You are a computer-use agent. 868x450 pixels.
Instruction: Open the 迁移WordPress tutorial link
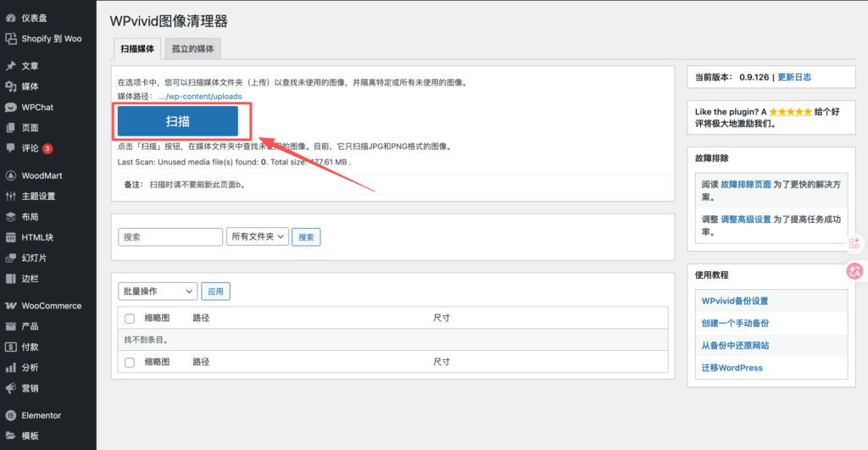[732, 368]
